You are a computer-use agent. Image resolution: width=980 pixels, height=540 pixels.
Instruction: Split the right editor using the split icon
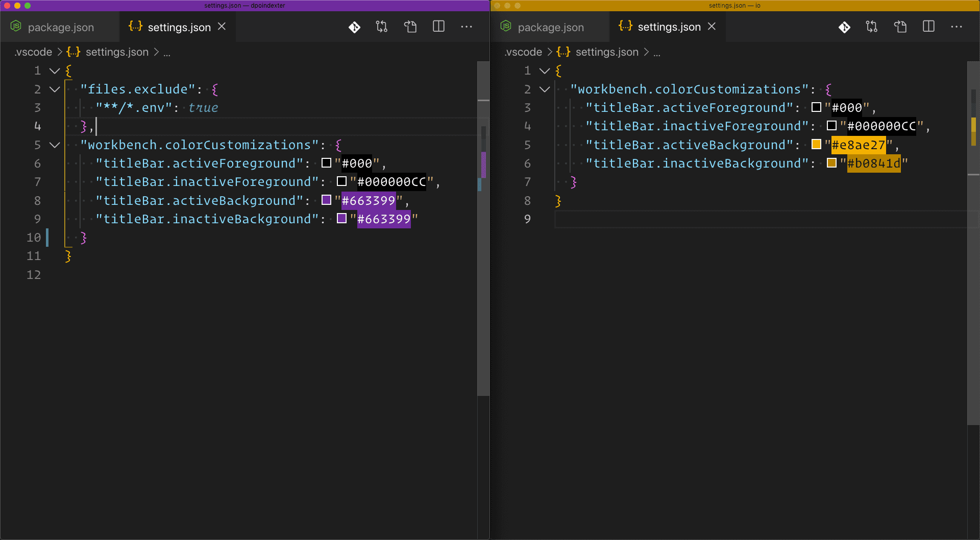[928, 27]
